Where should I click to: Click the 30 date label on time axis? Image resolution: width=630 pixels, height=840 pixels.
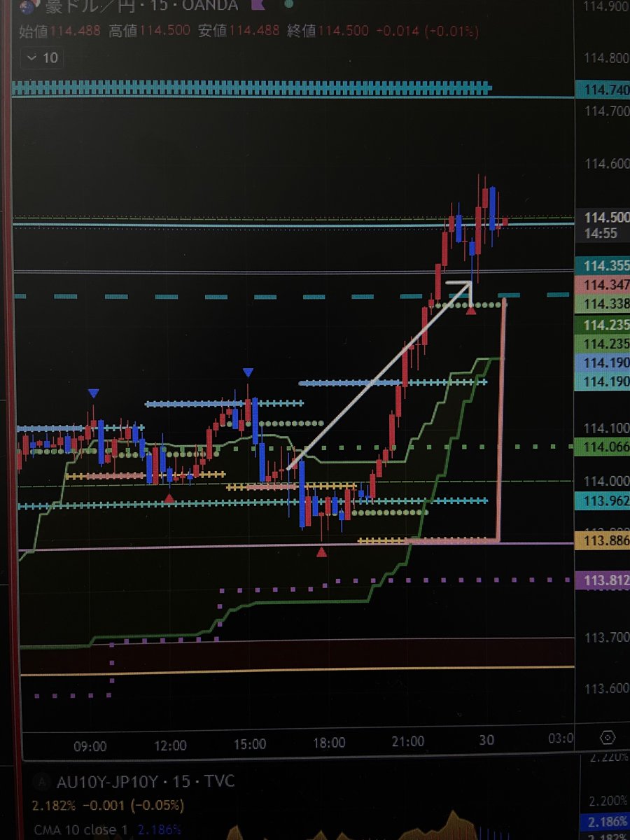point(487,739)
